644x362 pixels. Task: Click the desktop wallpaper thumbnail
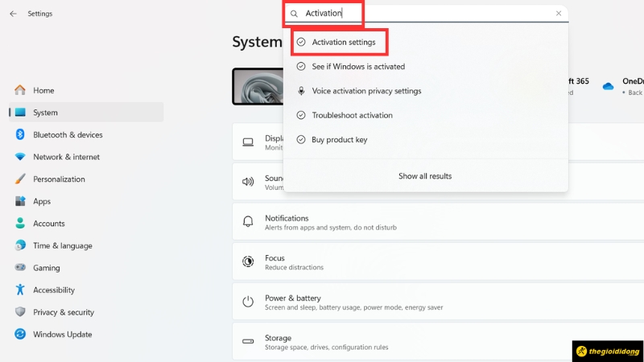(x=258, y=86)
